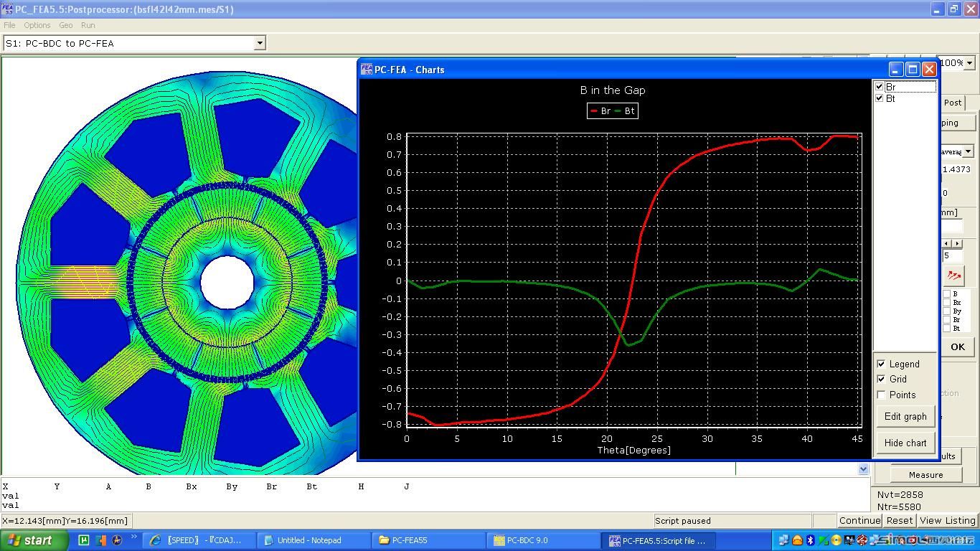Click the OK button in the right panel
980x551 pixels.
point(958,347)
